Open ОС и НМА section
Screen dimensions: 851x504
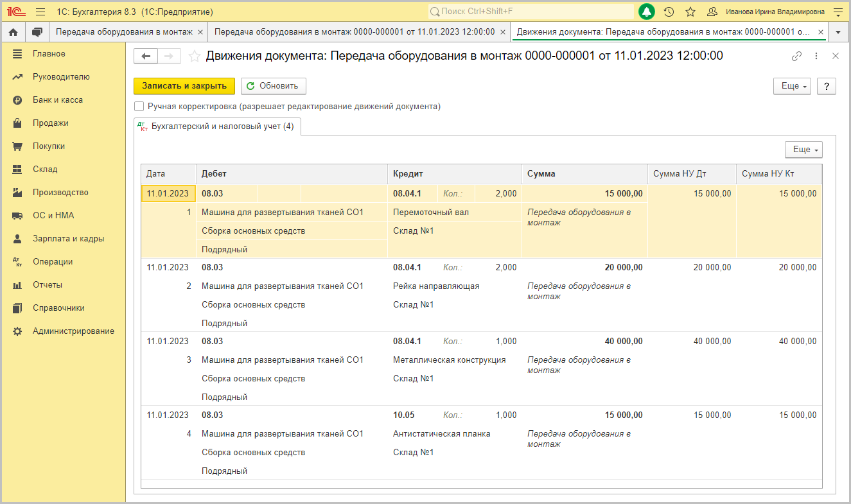click(63, 216)
